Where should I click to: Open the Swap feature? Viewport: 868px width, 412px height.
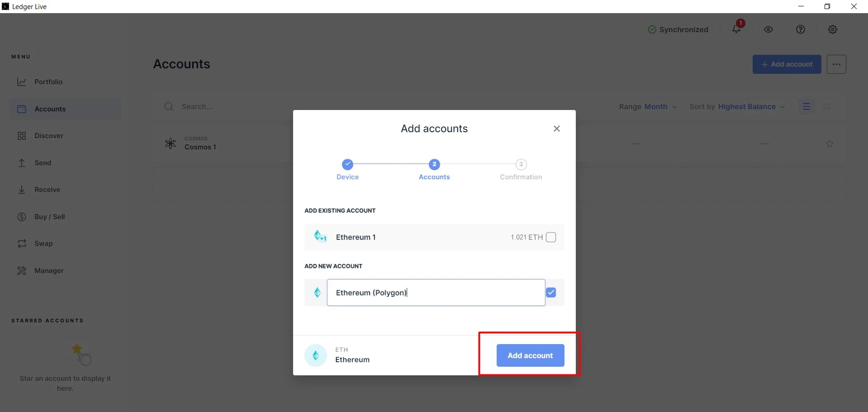coord(43,244)
